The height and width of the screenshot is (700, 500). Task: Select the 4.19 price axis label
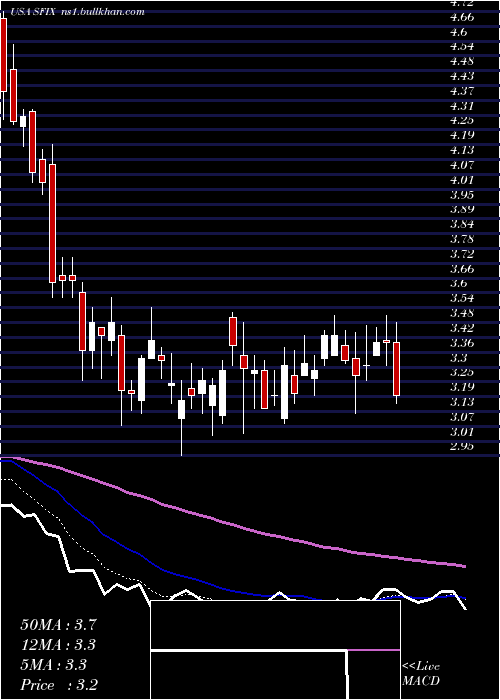pyautogui.click(x=461, y=135)
